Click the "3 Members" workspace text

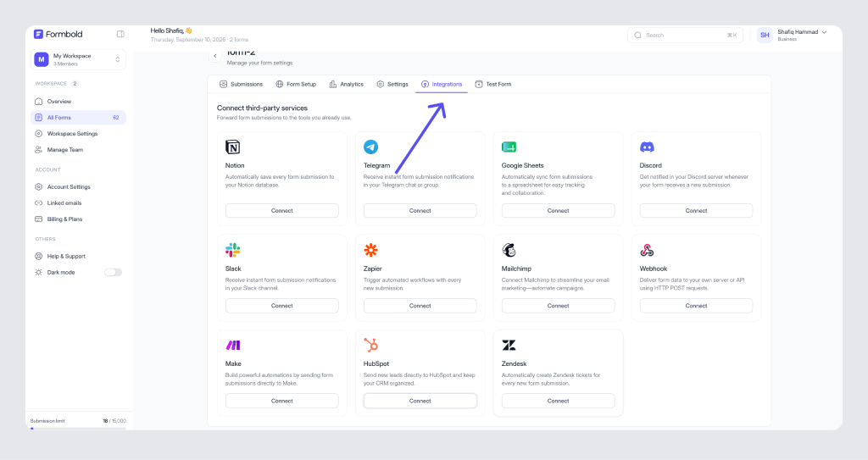pyautogui.click(x=65, y=64)
